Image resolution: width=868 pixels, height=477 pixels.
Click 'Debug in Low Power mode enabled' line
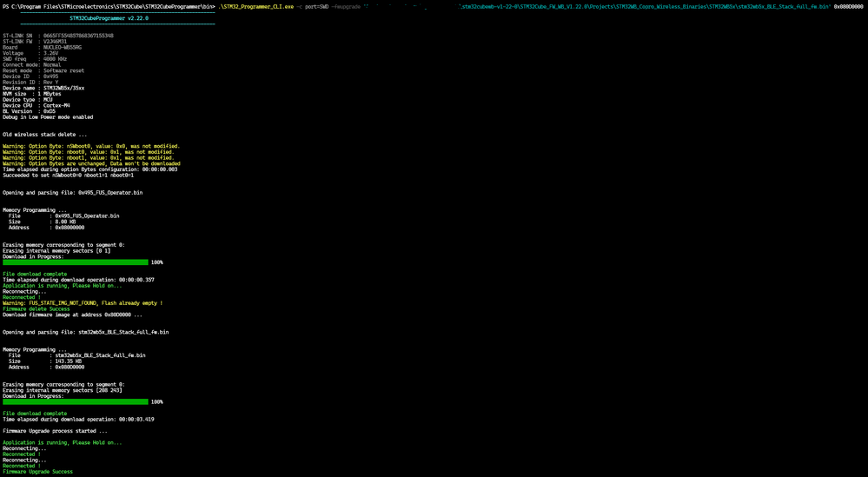(48, 117)
